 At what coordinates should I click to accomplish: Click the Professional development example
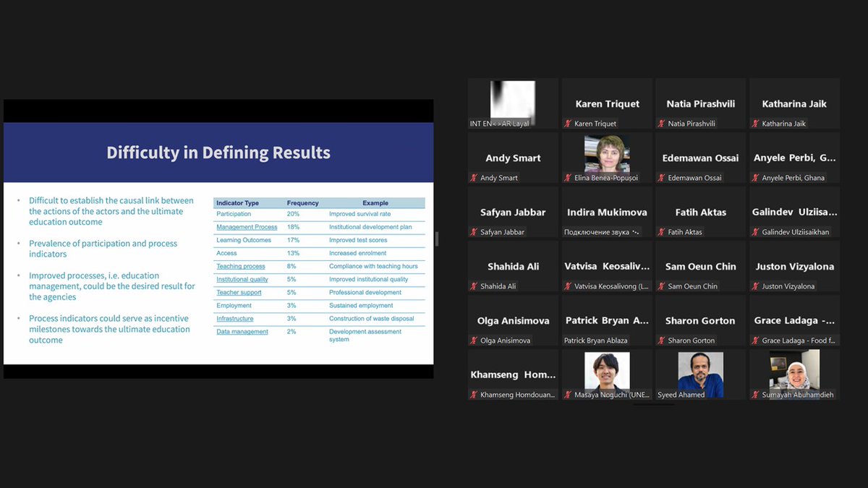pos(365,292)
